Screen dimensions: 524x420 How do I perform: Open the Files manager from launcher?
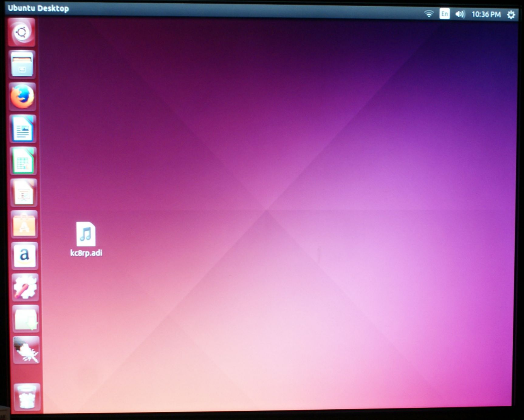pyautogui.click(x=22, y=65)
